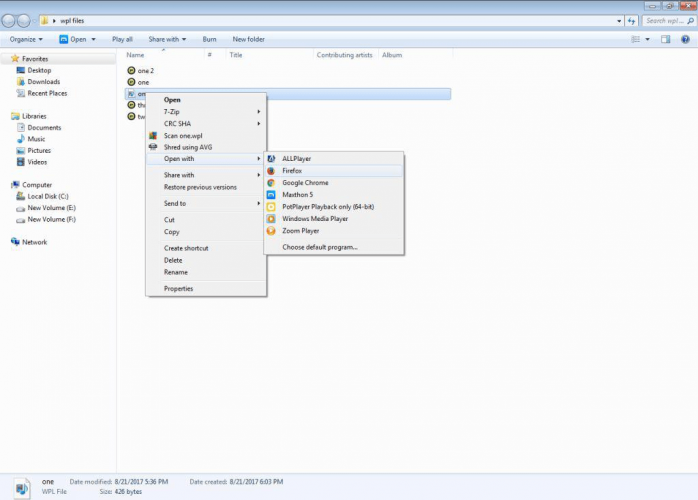698x500 pixels.
Task: Choose Open in context menu
Action: point(206,100)
